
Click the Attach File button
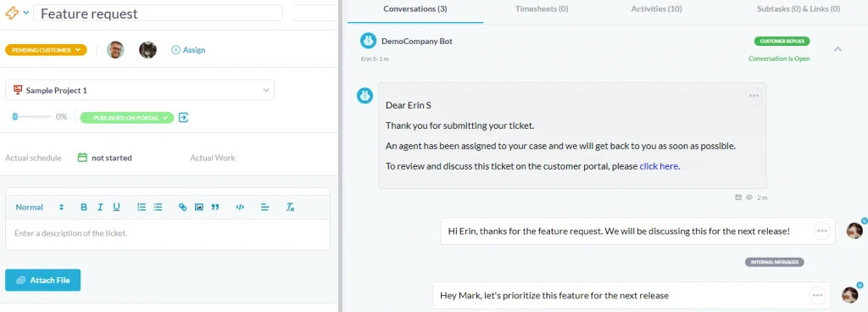point(42,280)
